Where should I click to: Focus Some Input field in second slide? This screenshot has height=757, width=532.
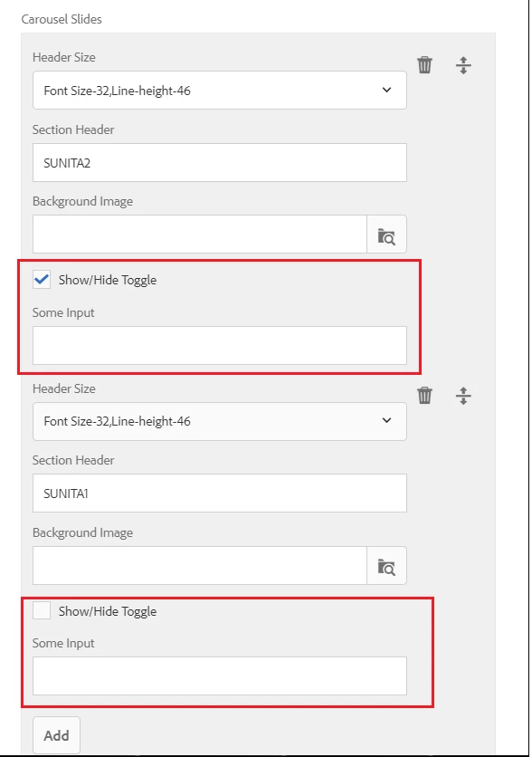pyautogui.click(x=220, y=676)
